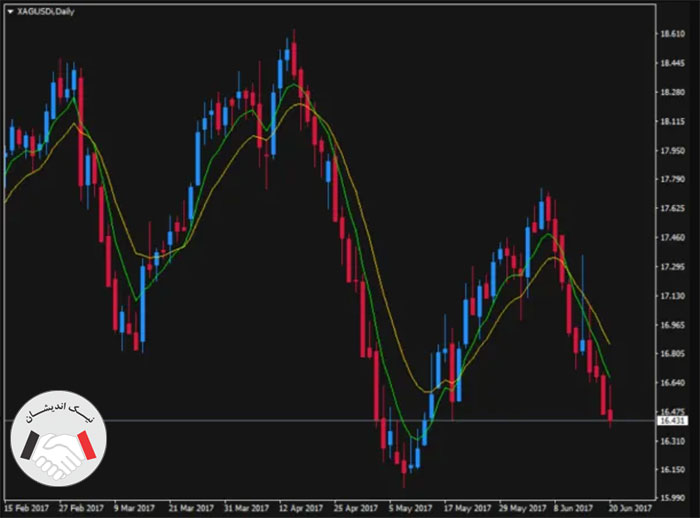Screen dimensions: 700x518
Task: Select the 29 May 2017 date label
Action: click(x=523, y=508)
